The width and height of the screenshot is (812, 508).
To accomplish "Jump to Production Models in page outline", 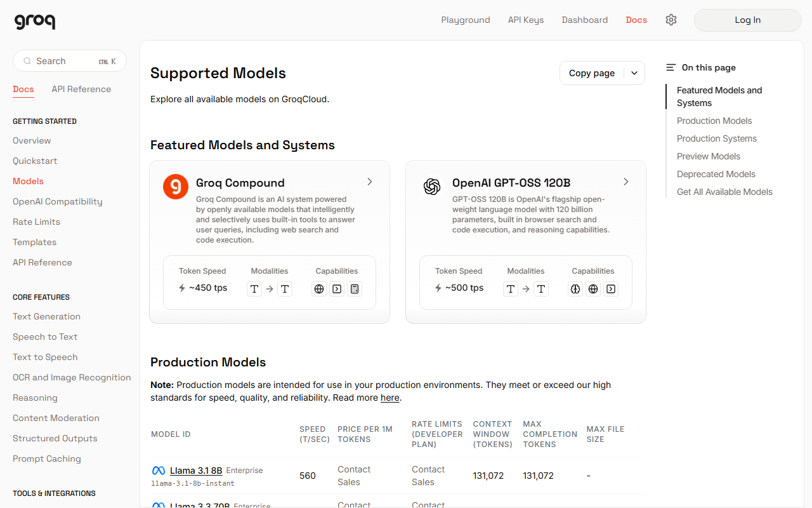I will pos(714,121).
